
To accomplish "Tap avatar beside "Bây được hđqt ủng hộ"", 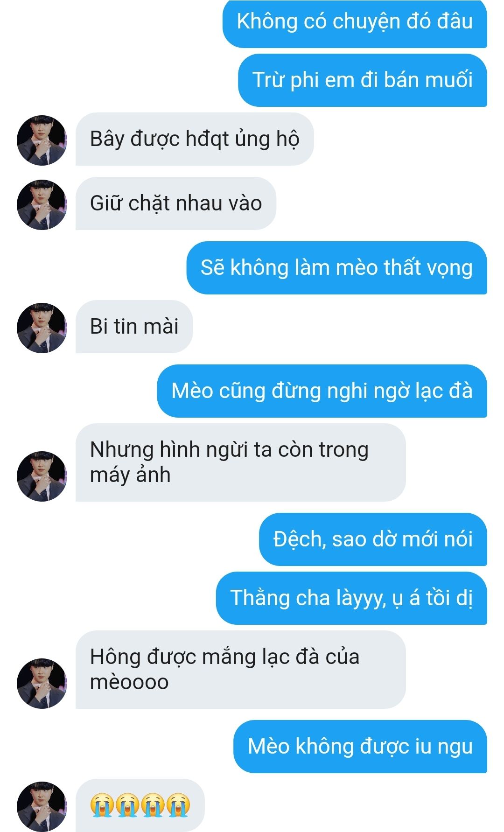I will coord(42,140).
